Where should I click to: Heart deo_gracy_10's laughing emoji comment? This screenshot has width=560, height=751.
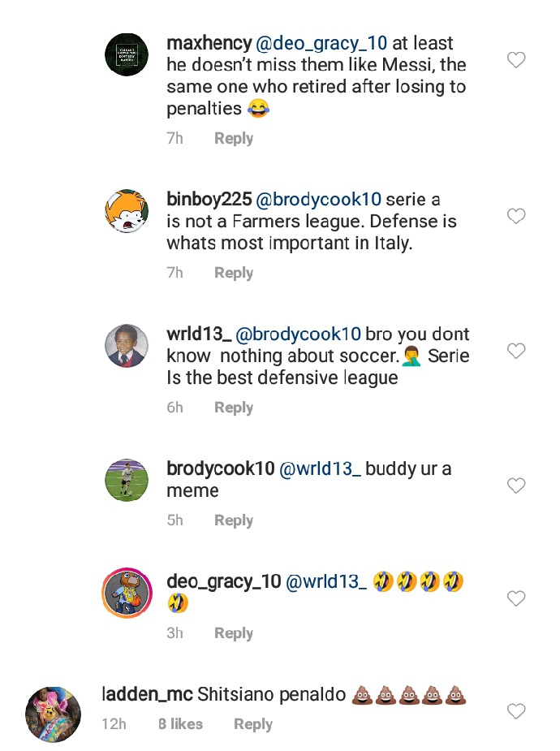pyautogui.click(x=516, y=598)
